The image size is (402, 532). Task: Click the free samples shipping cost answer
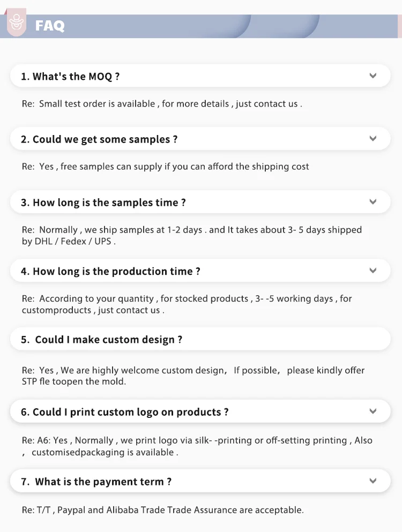click(x=165, y=167)
